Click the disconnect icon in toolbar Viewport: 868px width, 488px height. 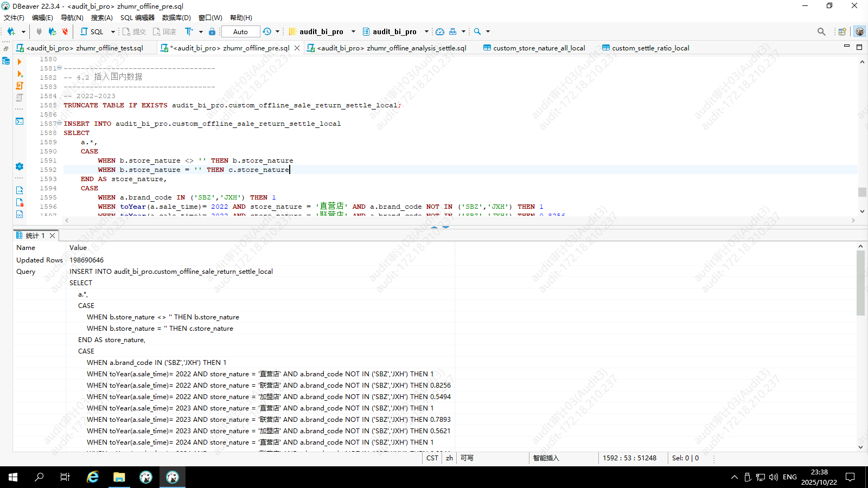coord(65,31)
